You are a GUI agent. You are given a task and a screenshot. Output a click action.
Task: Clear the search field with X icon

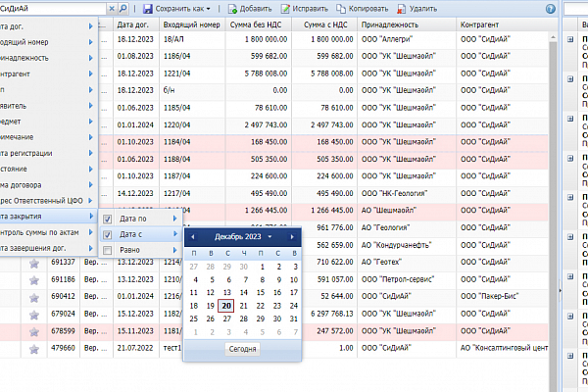coord(112,9)
